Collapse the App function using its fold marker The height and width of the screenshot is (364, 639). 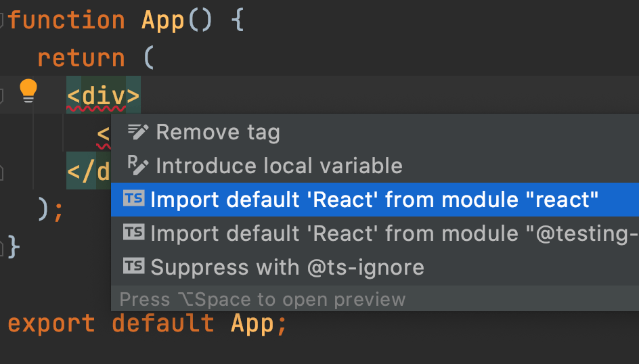(x=2, y=20)
